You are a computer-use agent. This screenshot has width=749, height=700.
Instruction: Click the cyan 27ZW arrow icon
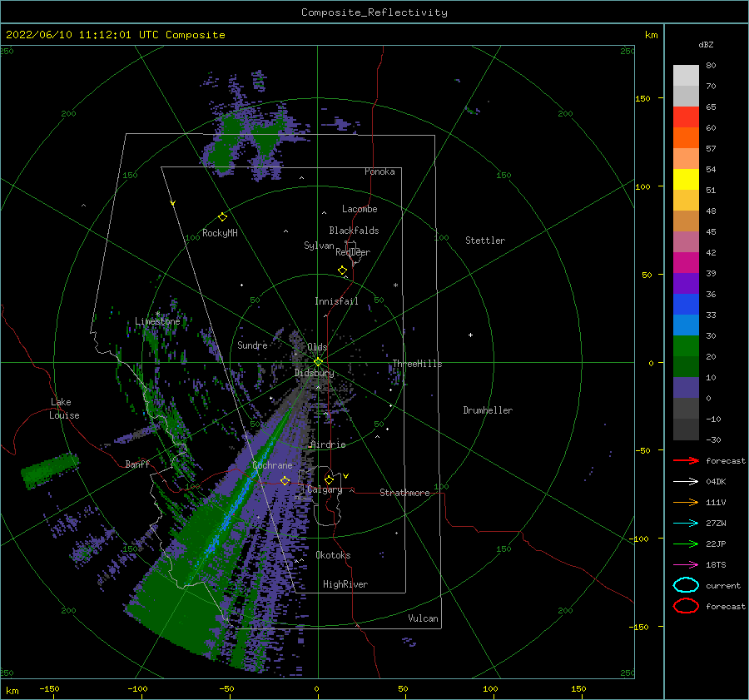(686, 524)
